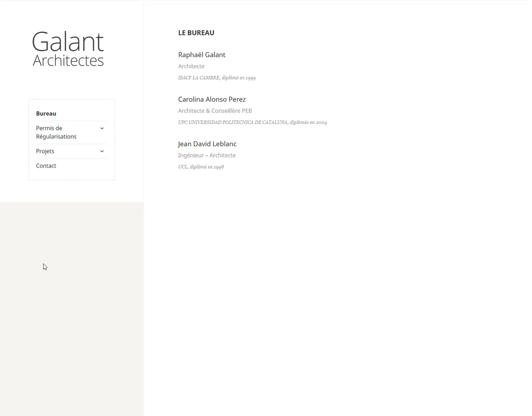Select the Raphaël Galant name

point(201,55)
